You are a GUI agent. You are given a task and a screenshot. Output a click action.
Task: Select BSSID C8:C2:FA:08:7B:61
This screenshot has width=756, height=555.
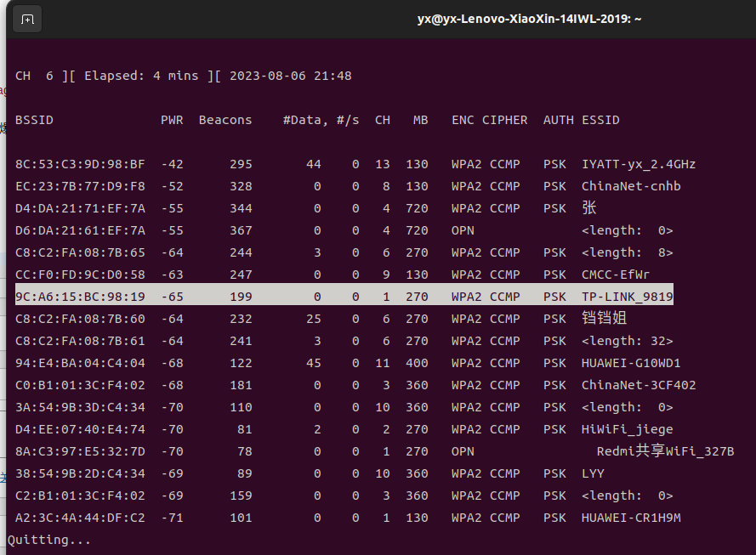[x=80, y=341]
